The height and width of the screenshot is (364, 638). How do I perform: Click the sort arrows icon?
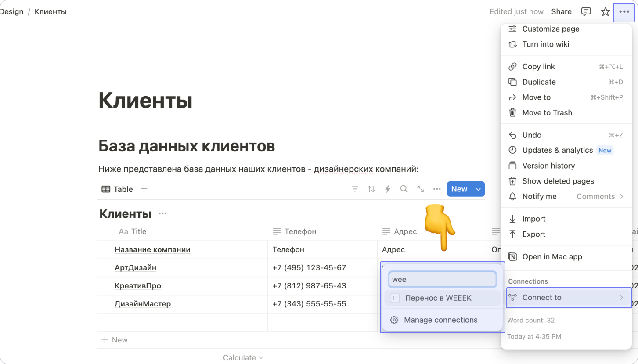[x=371, y=189]
